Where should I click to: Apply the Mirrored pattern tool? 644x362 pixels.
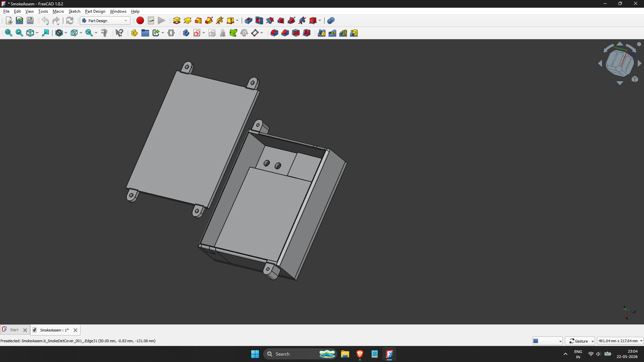[322, 33]
